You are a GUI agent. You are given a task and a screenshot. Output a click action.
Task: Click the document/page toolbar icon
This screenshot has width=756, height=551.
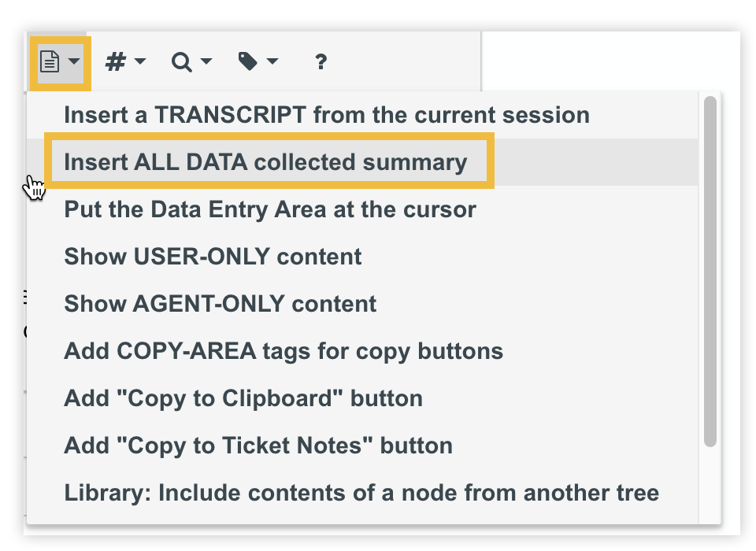pyautogui.click(x=49, y=61)
